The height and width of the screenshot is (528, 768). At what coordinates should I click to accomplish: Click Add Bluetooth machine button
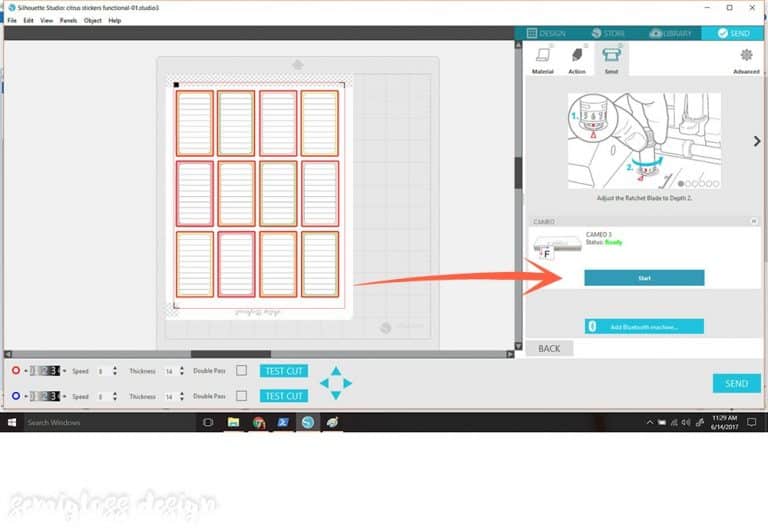tap(644, 327)
